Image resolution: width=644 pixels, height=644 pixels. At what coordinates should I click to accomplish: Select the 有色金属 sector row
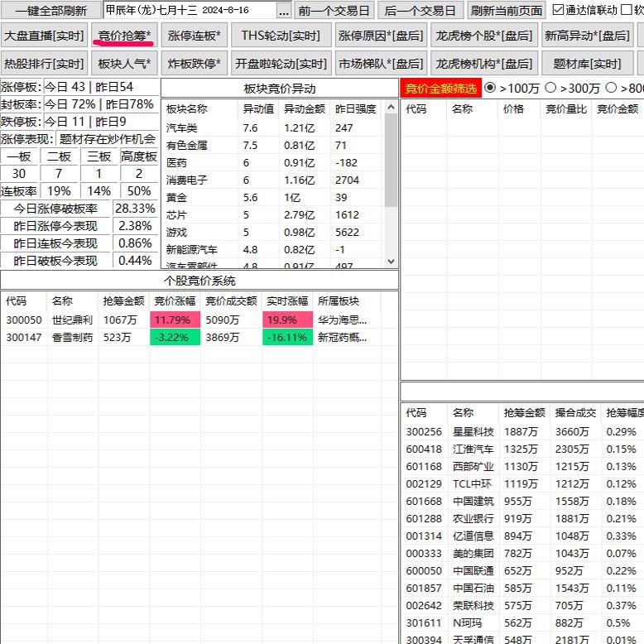click(273, 146)
